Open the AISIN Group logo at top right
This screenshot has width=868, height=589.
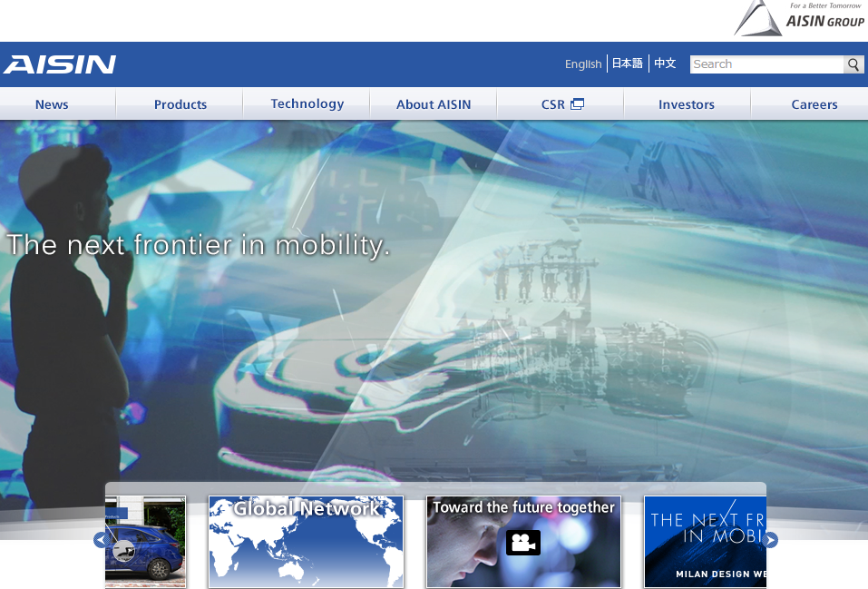point(799,18)
